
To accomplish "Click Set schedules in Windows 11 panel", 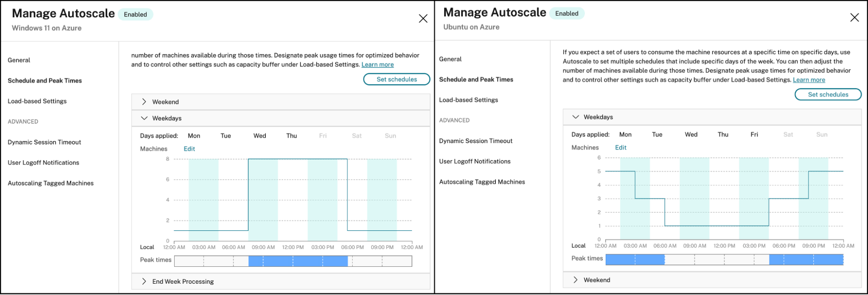I will tap(396, 79).
